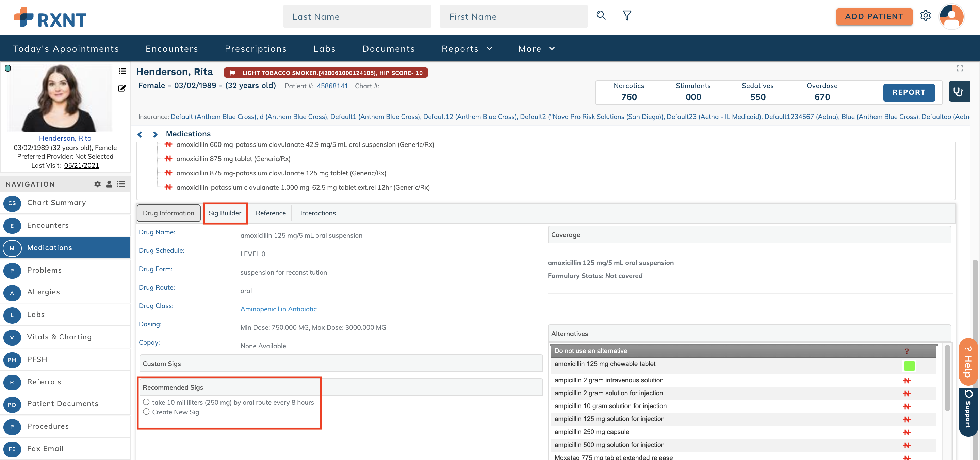Expand the Reports menu chevron

490,49
